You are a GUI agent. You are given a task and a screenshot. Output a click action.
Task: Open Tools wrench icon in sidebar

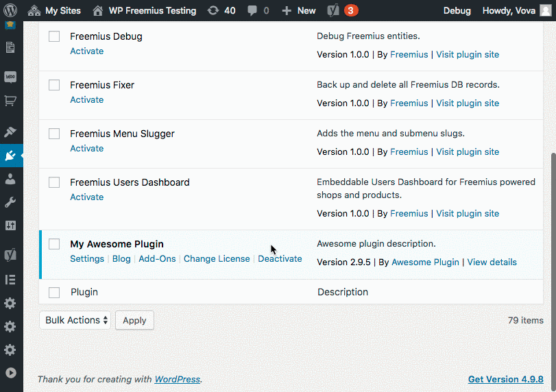click(x=10, y=202)
